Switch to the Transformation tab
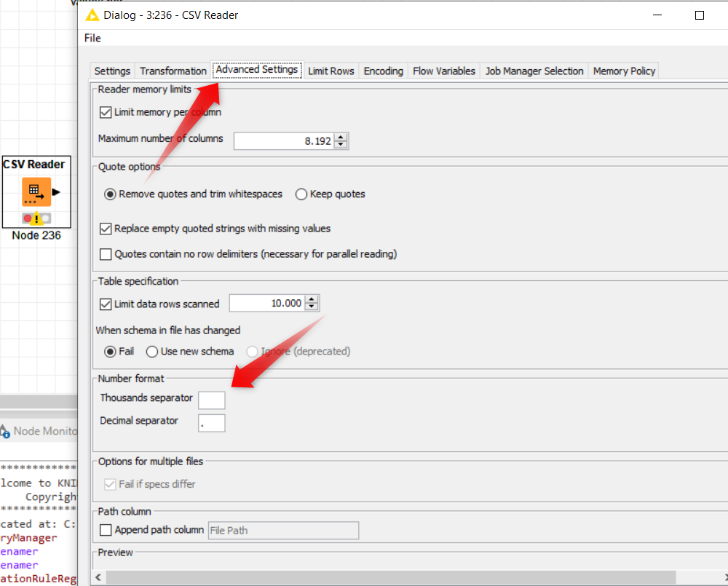The width and height of the screenshot is (728, 586). [x=173, y=71]
